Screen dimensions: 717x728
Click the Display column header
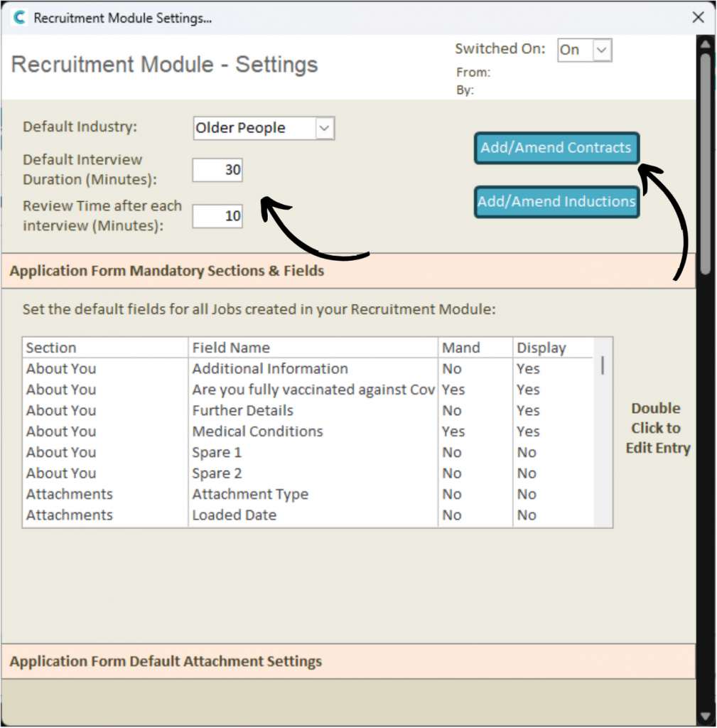tap(553, 348)
